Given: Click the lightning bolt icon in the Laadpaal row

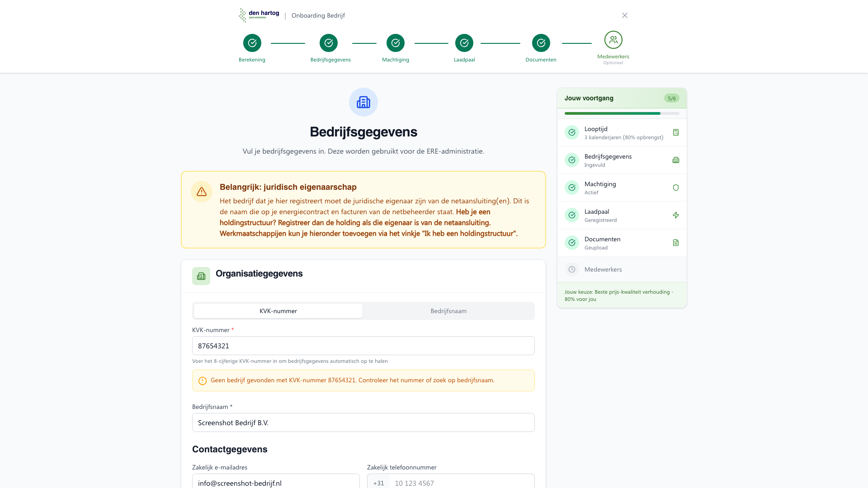Looking at the screenshot, I should pos(676,215).
